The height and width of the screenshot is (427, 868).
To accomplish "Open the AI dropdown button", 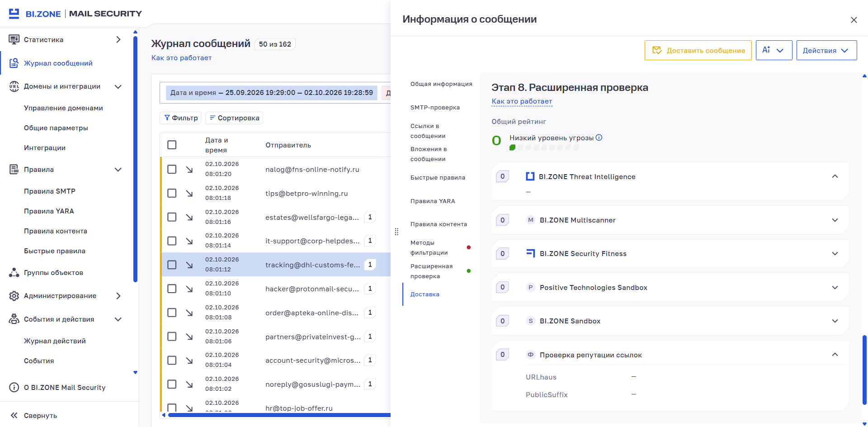I will [x=774, y=50].
